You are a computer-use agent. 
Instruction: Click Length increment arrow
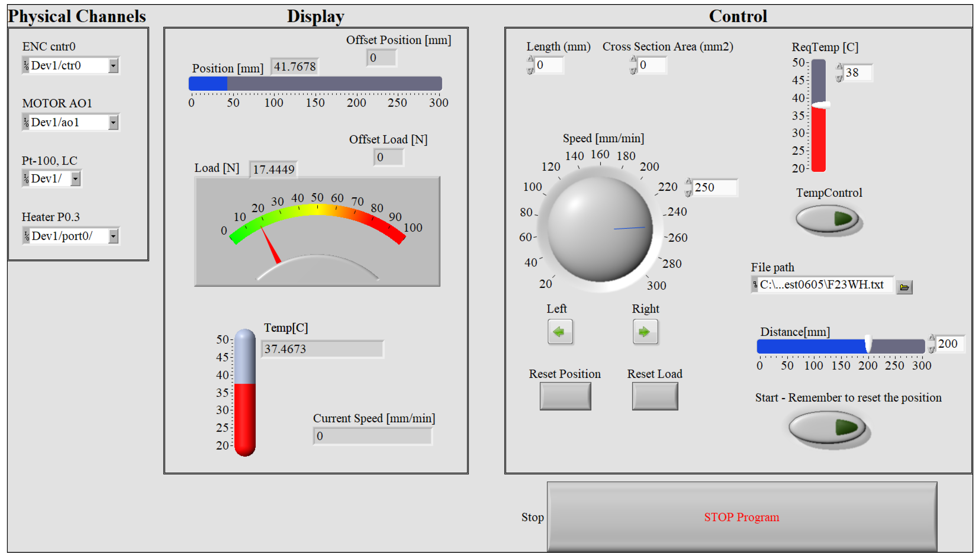[x=530, y=59]
